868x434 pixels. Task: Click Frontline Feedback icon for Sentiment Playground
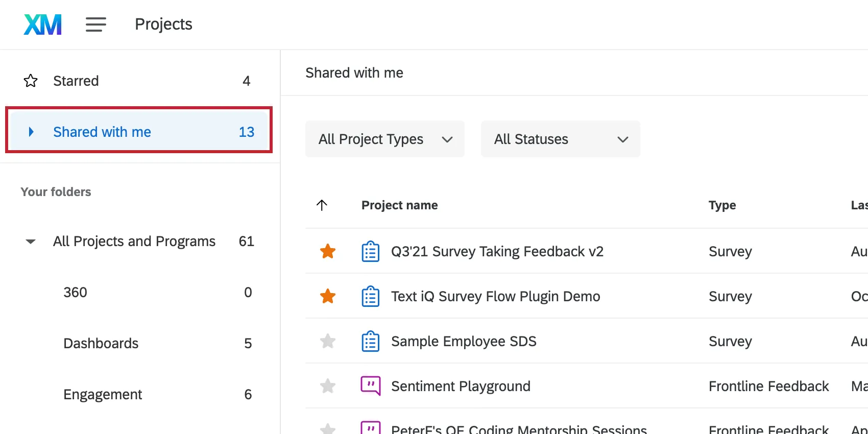[x=370, y=386]
